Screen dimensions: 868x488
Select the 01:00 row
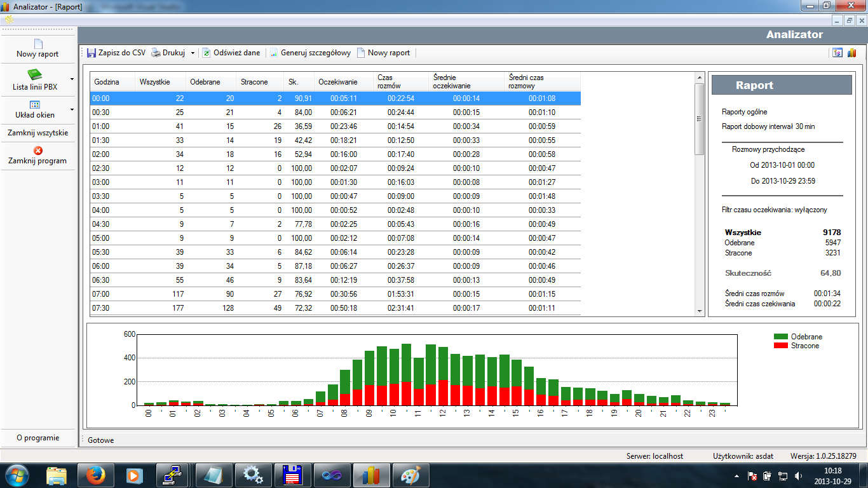coord(336,126)
